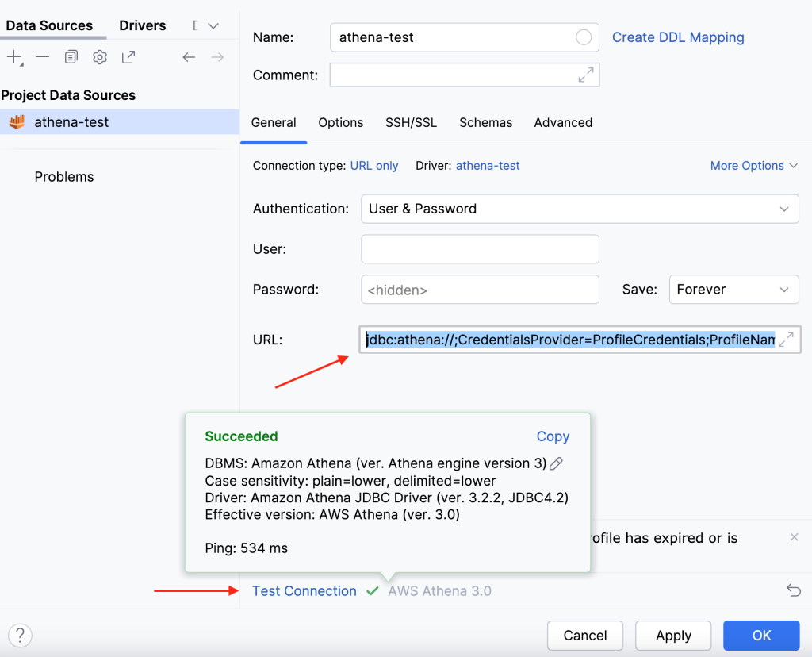Open help via question mark icon
Screen dimensions: 812x657
click(20, 635)
